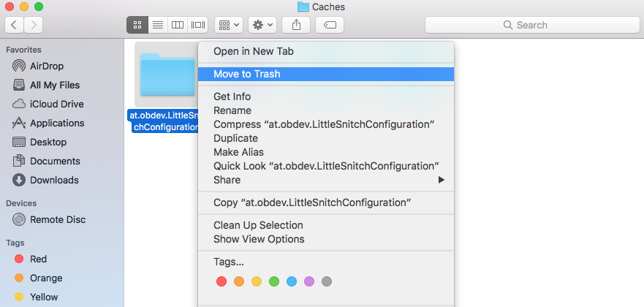Image resolution: width=644 pixels, height=307 pixels.
Task: Apply red tag dot in context menu
Action: [221, 281]
